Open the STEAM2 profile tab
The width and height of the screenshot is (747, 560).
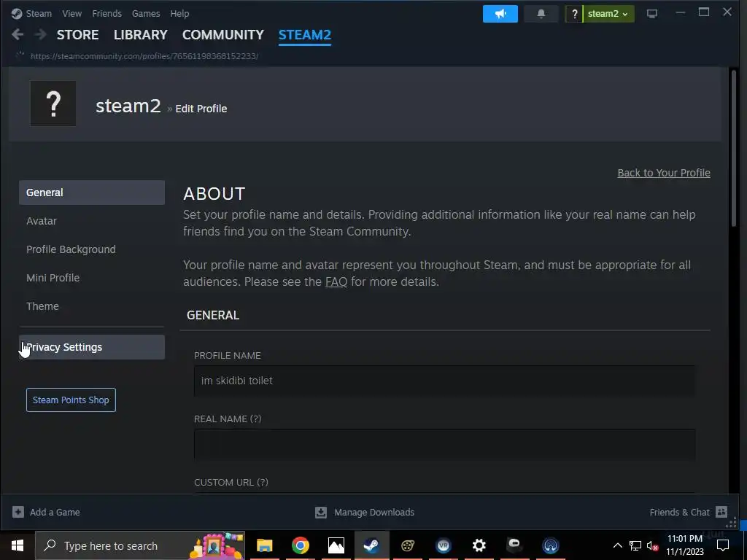pyautogui.click(x=305, y=35)
